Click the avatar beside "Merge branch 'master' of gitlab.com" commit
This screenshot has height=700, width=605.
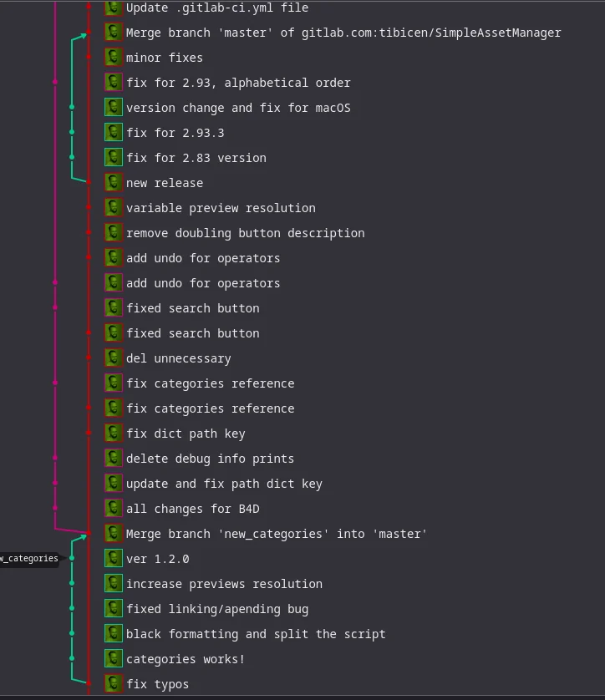[114, 32]
